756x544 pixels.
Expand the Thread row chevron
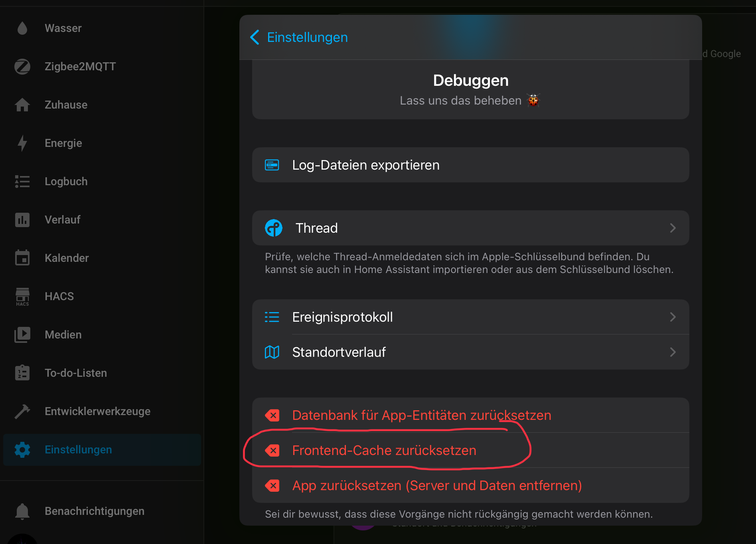pos(673,228)
